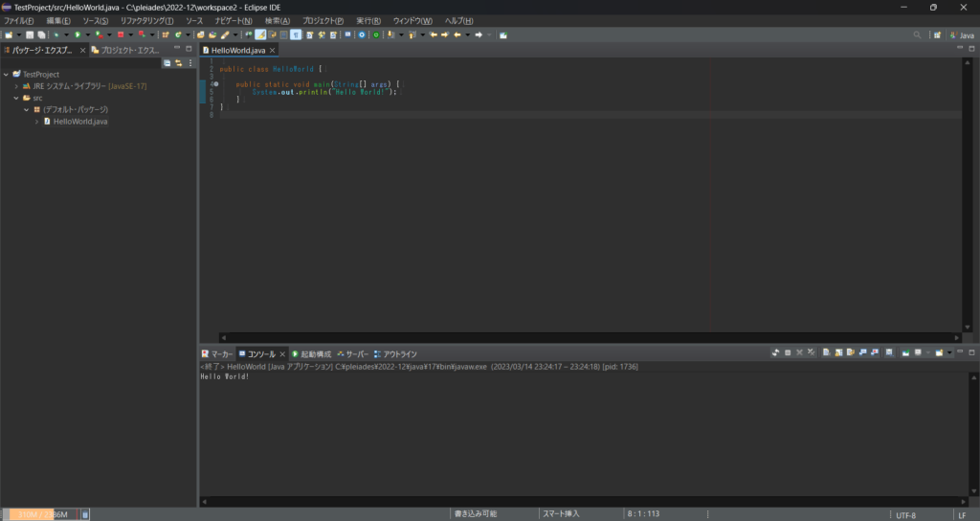
Task: Toggle Show Whitespace Characters pilcrow button
Action: coord(296,34)
